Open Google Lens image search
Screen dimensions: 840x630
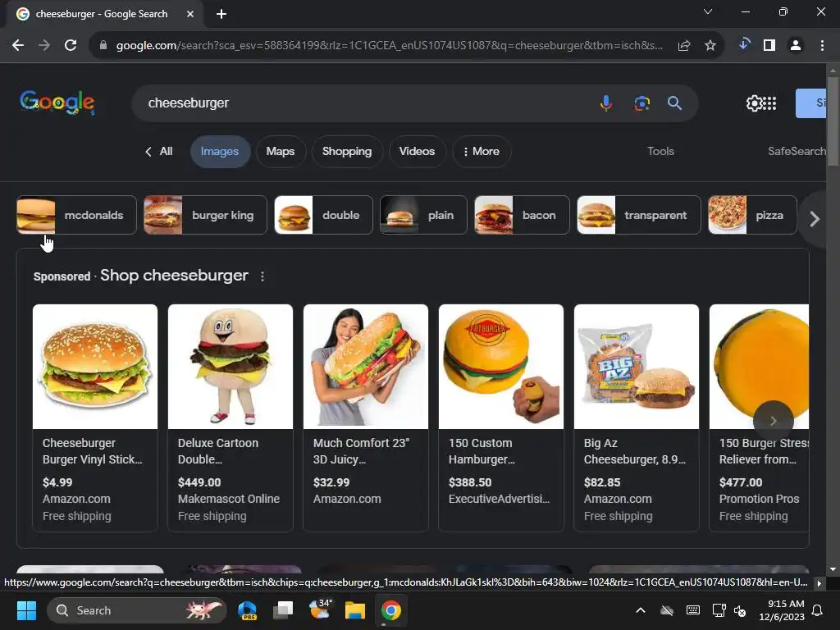(x=641, y=103)
